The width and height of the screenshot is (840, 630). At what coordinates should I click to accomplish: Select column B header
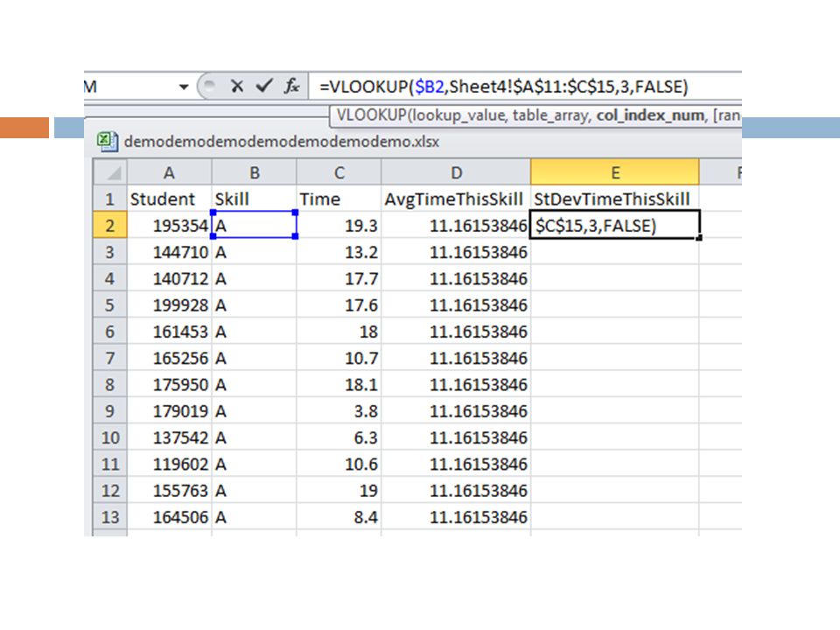tap(255, 172)
